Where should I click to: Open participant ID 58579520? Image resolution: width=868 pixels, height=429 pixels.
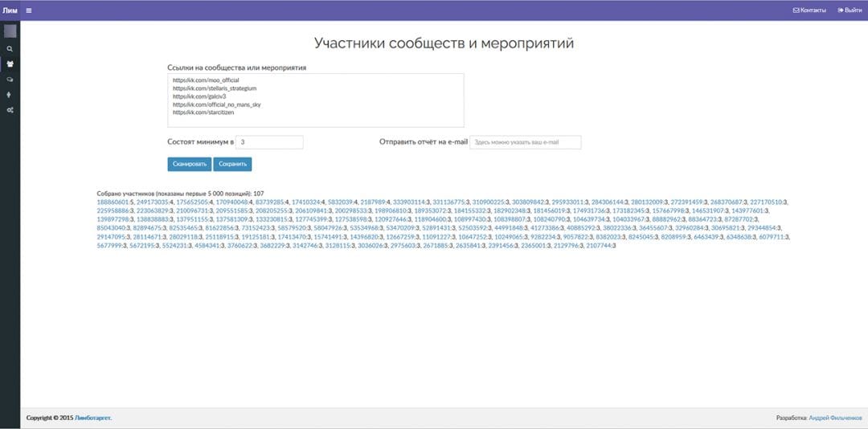pos(292,228)
